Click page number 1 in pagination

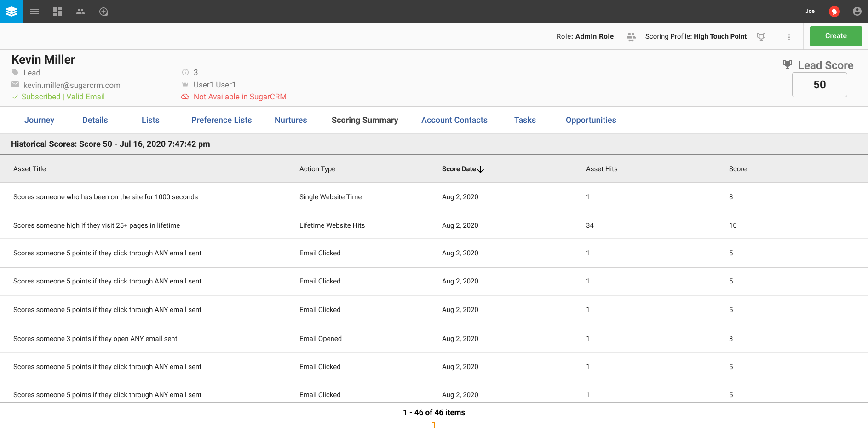click(434, 425)
